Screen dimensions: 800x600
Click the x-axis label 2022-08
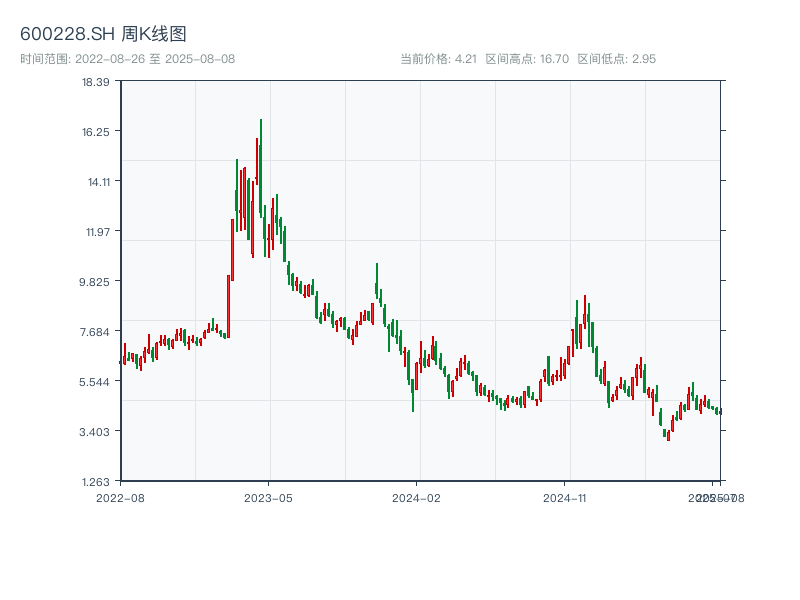pos(120,498)
